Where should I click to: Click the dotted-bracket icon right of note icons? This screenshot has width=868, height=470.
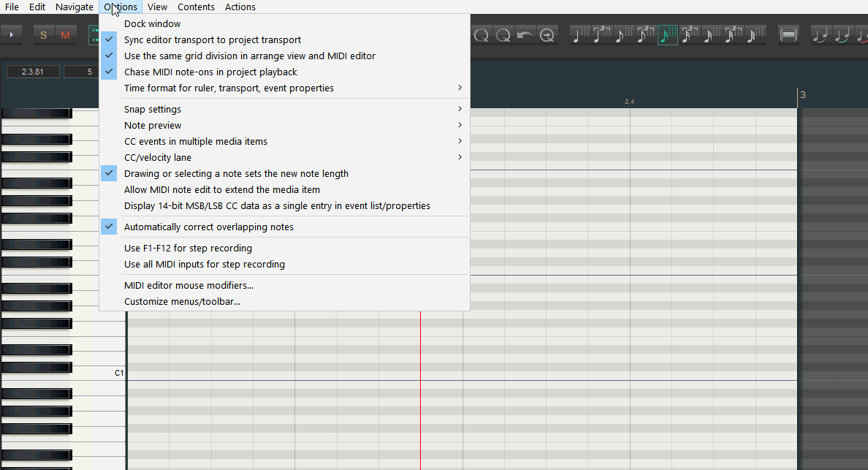[789, 34]
